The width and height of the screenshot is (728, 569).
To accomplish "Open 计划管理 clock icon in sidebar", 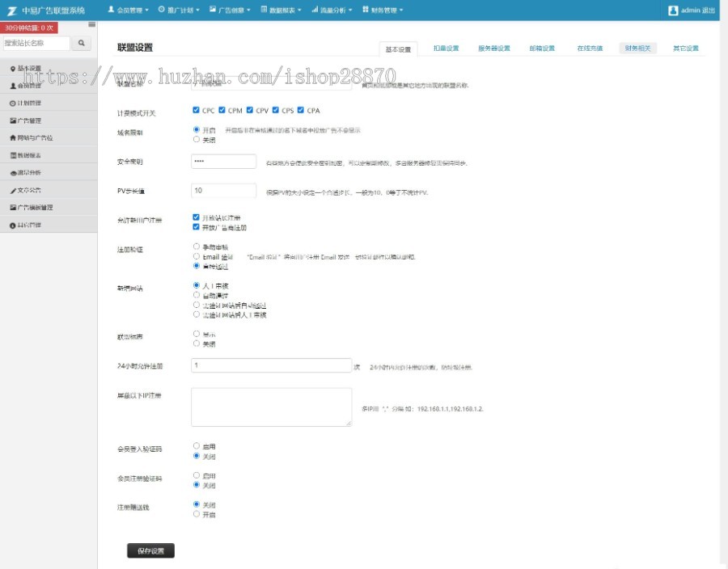I will (13, 103).
